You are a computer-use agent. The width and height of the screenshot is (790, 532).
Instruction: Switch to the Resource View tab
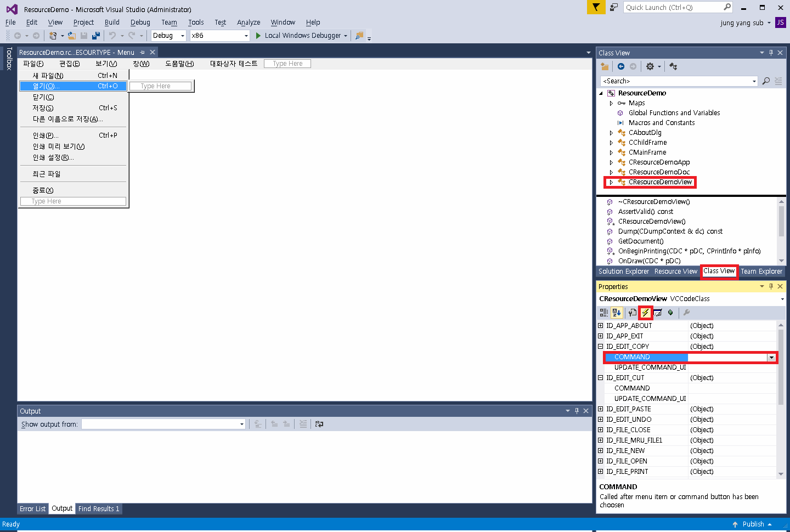coord(676,271)
